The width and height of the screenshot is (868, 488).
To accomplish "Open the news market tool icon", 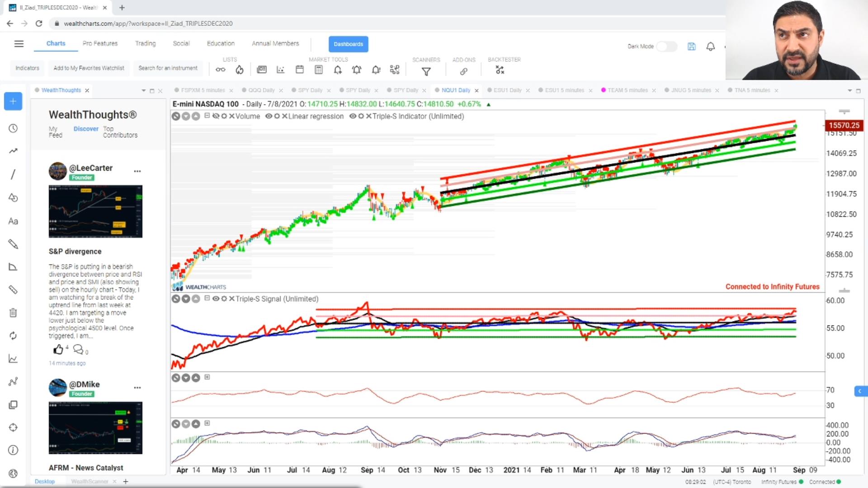I will click(262, 70).
